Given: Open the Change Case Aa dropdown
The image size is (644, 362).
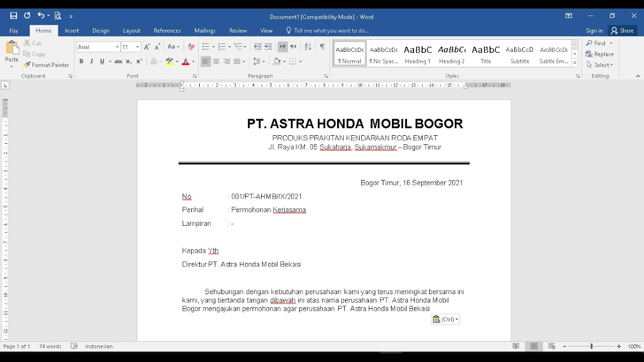Looking at the screenshot, I should pos(173,47).
